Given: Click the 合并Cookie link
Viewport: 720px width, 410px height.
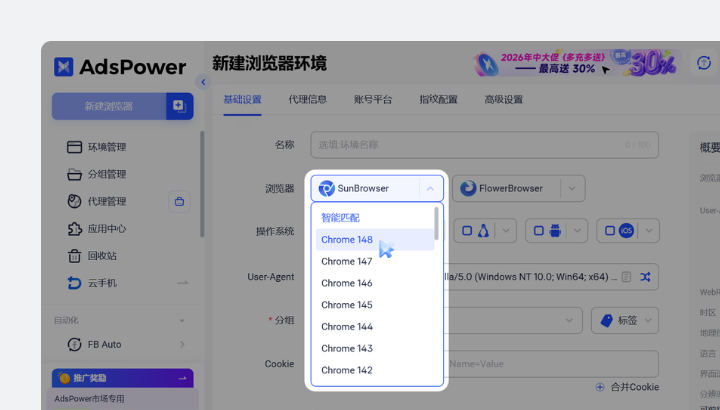Looking at the screenshot, I should [627, 387].
